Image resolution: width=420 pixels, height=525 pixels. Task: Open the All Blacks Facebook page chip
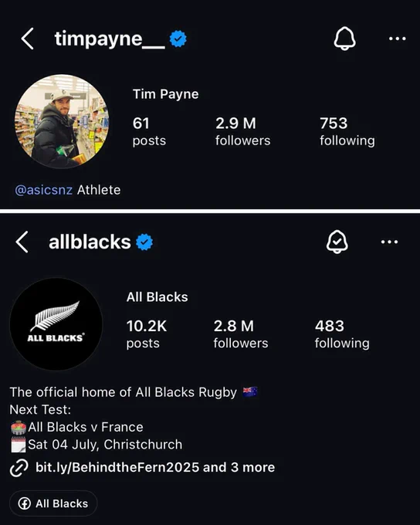[53, 503]
